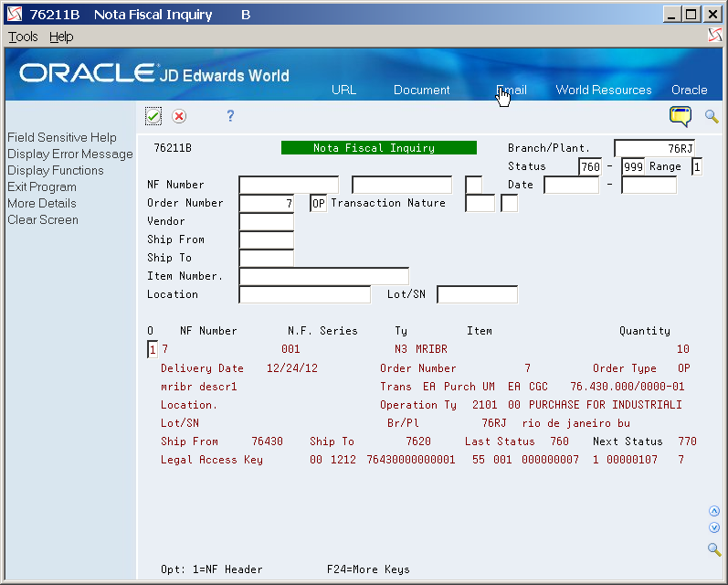
Task: Click the option field on NF row 7
Action: pyautogui.click(x=153, y=349)
